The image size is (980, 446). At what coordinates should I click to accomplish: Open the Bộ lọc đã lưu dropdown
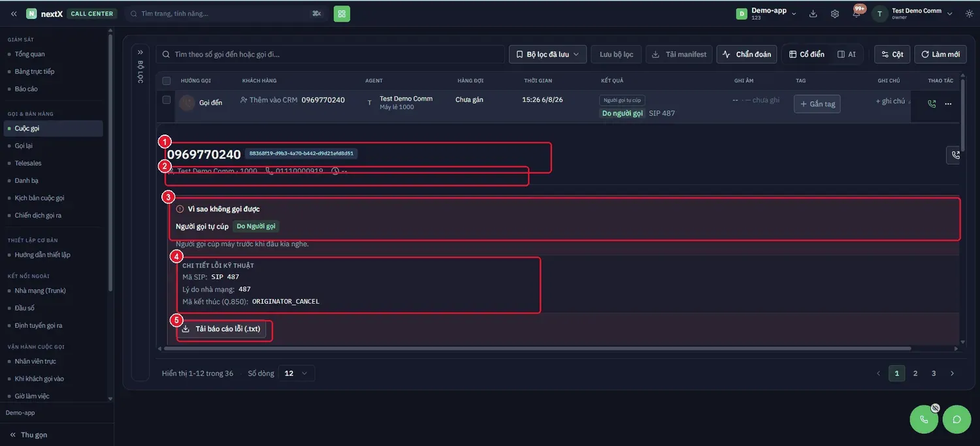coord(547,54)
